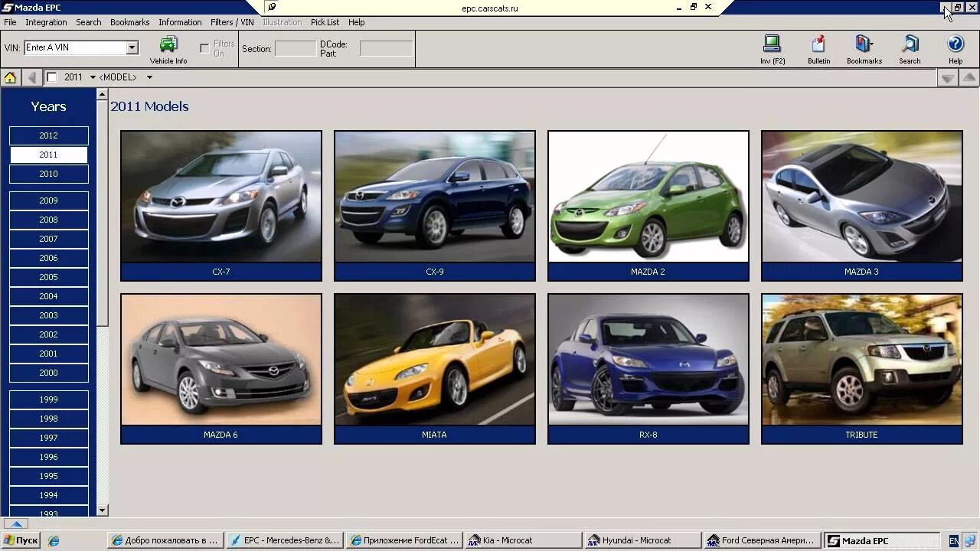Select year 1997
The width and height of the screenshot is (980, 551).
click(49, 438)
